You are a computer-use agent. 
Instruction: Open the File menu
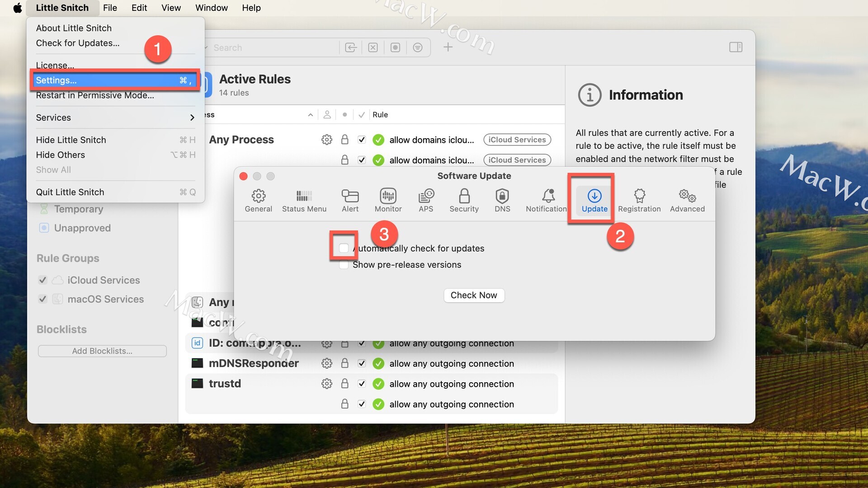coord(110,8)
